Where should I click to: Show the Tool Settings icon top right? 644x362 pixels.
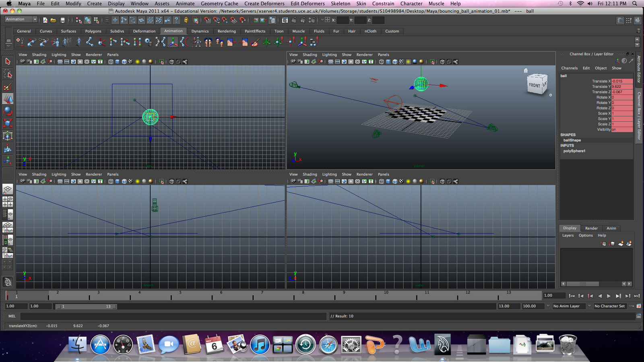[x=629, y=20]
